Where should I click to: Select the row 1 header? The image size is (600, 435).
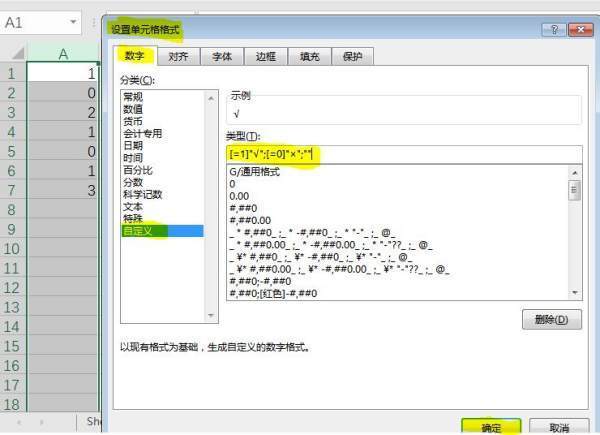click(12, 73)
